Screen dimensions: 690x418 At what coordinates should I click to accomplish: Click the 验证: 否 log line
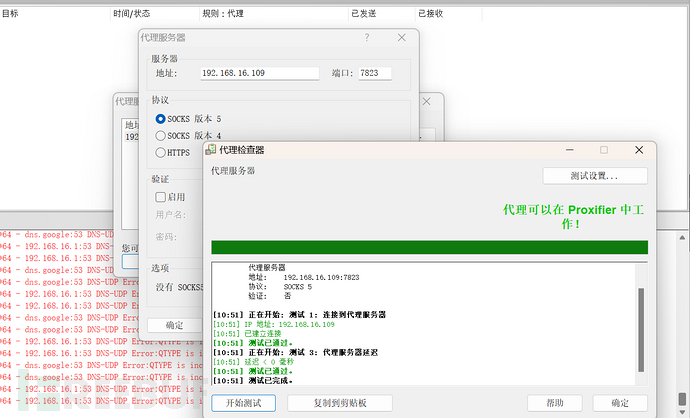[270, 296]
